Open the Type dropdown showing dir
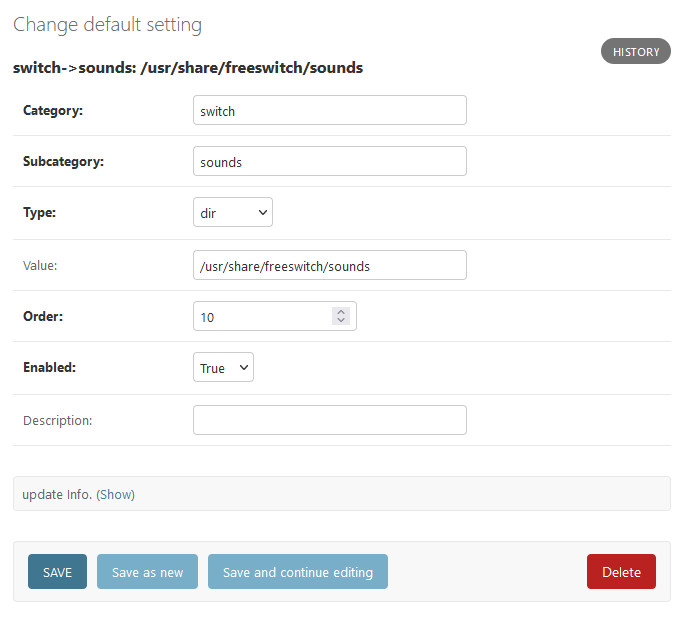685x622 pixels. point(232,213)
